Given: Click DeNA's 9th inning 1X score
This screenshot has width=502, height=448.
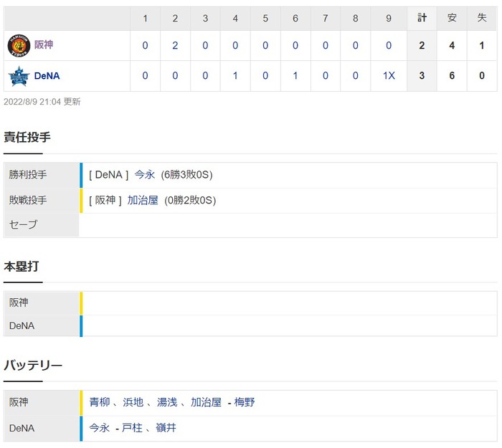Looking at the screenshot, I should 389,76.
